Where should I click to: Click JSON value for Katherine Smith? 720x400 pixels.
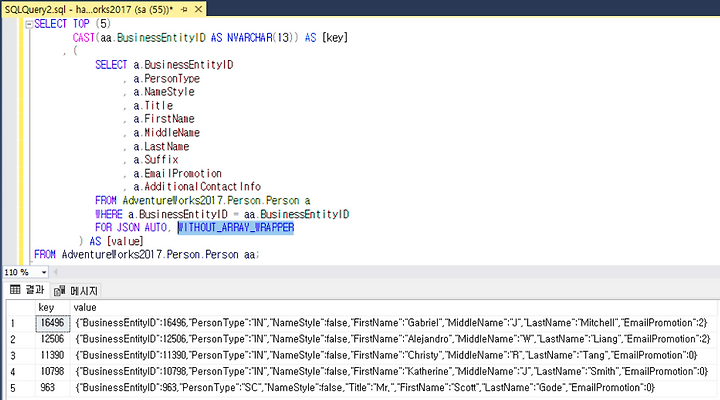[x=392, y=371]
